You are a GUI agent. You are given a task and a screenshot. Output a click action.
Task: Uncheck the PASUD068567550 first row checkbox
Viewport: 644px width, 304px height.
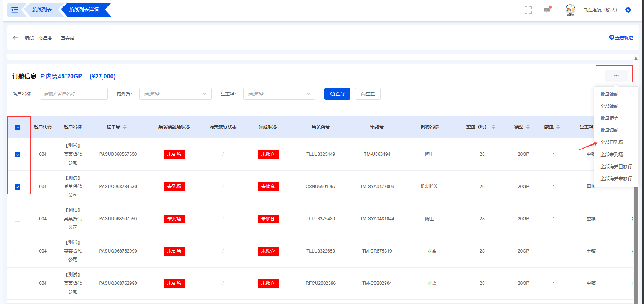[x=18, y=155]
